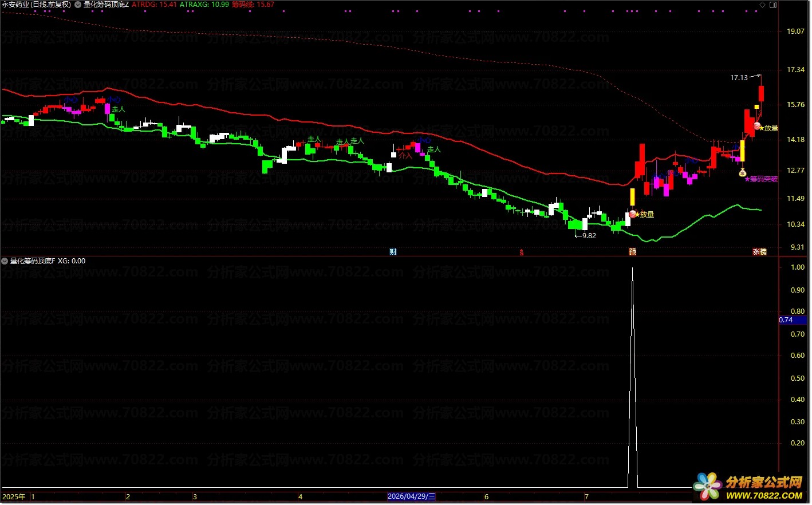The width and height of the screenshot is (812, 505).
Task: Click the 2026/04/29/三 date label
Action: (x=411, y=496)
